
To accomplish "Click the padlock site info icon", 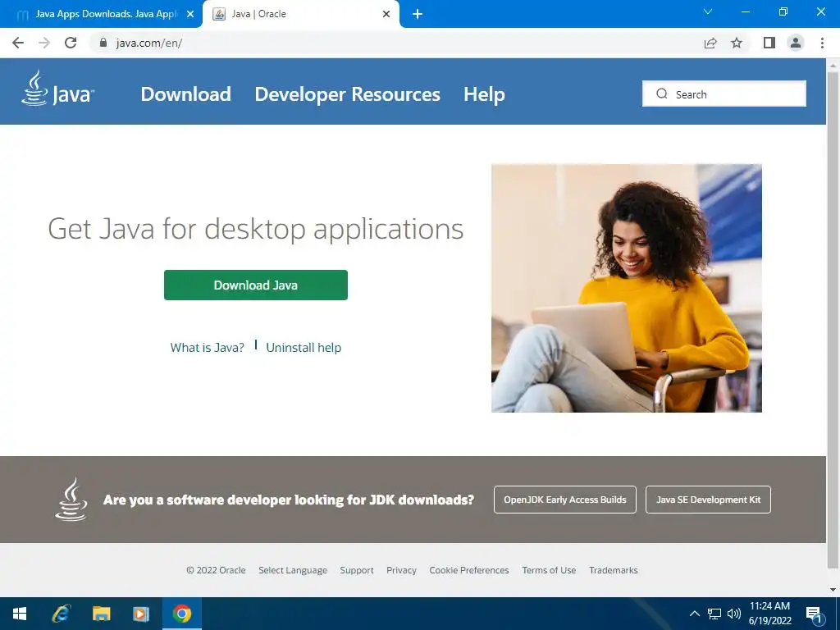I will point(103,43).
